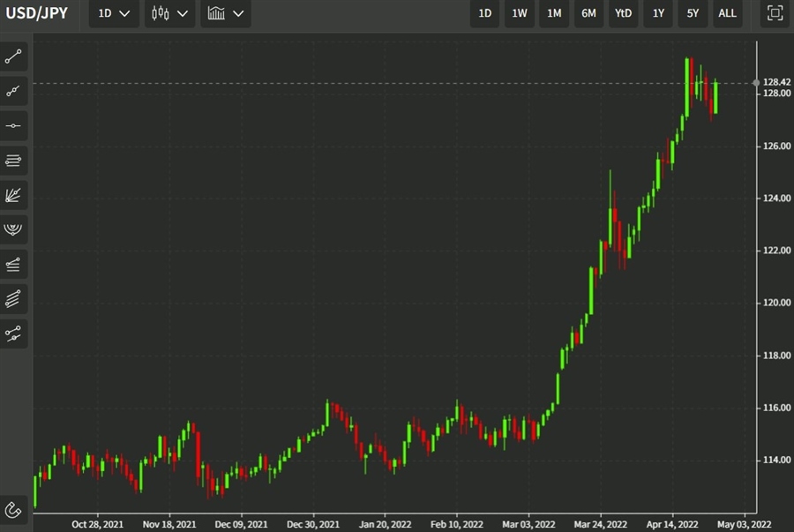Screen dimensions: 794x532
Task: Select the Fibonacci arcs tool
Action: coord(13,229)
